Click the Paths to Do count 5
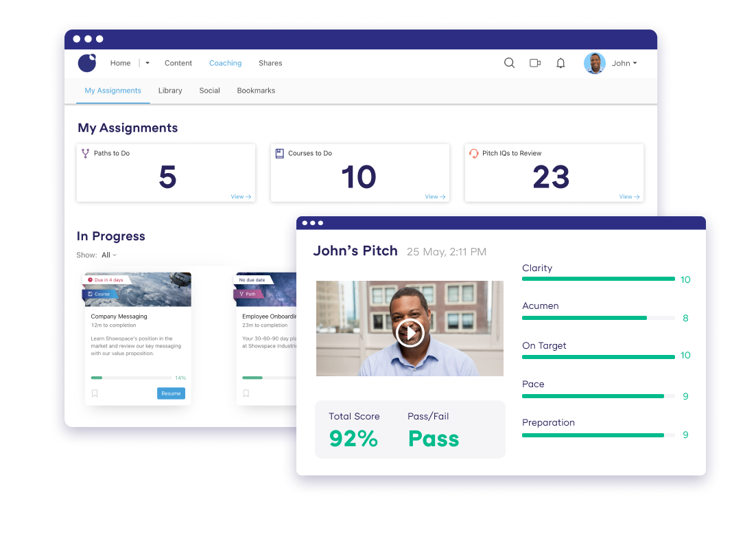 pos(167,177)
